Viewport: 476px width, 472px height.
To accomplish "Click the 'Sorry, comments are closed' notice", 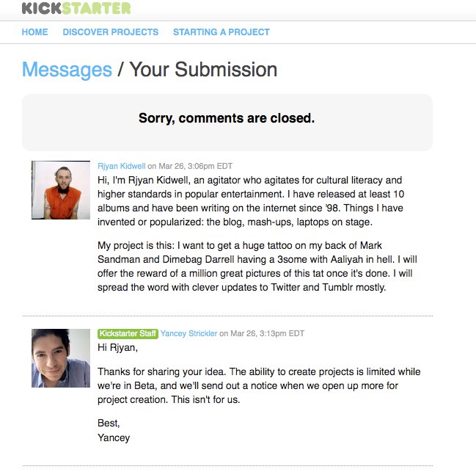I will 227,118.
